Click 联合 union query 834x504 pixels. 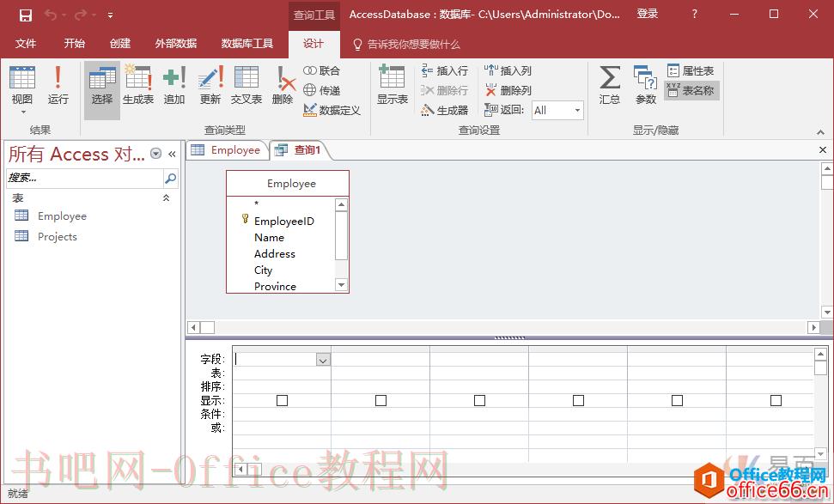pos(322,70)
